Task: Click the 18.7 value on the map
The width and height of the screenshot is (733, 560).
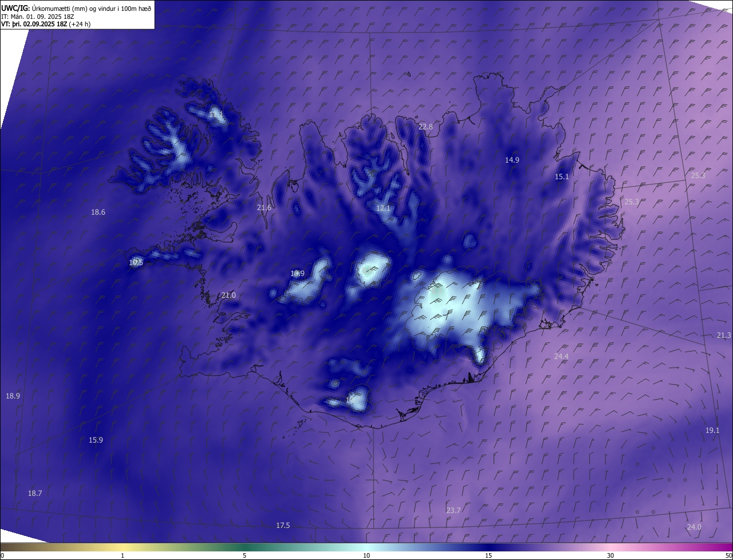Action: [x=35, y=493]
